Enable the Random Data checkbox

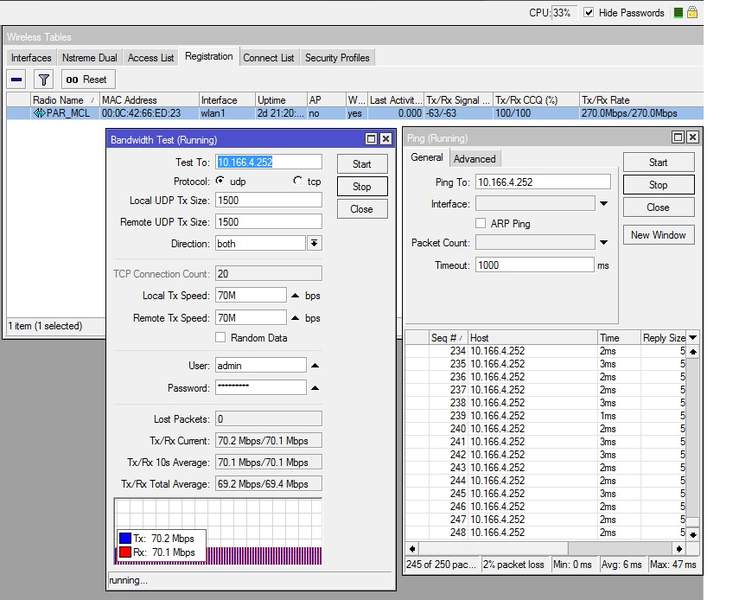tap(221, 338)
